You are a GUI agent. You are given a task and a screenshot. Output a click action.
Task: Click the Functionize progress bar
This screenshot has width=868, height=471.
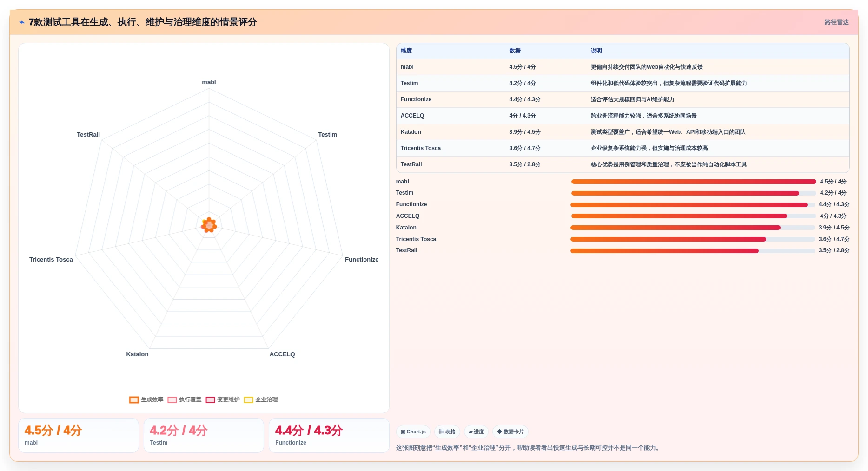click(x=693, y=205)
